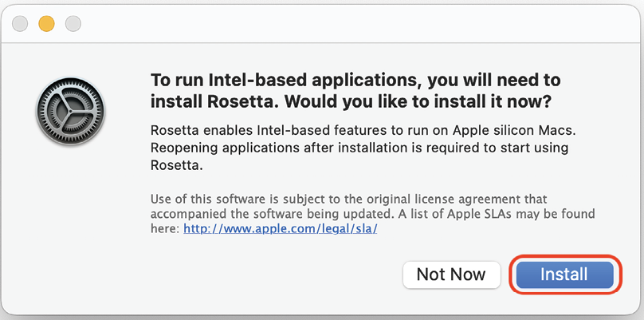Click the Install button
The image size is (644, 320).
coord(564,275)
